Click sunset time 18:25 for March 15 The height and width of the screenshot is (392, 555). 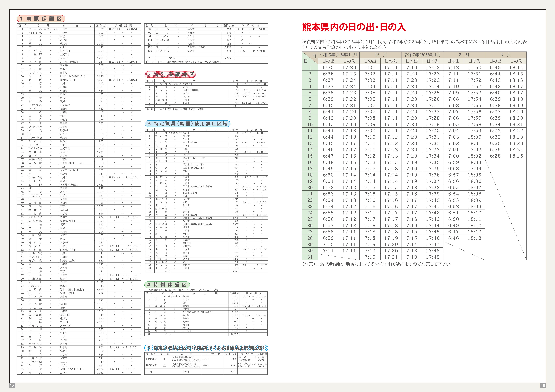click(516, 156)
